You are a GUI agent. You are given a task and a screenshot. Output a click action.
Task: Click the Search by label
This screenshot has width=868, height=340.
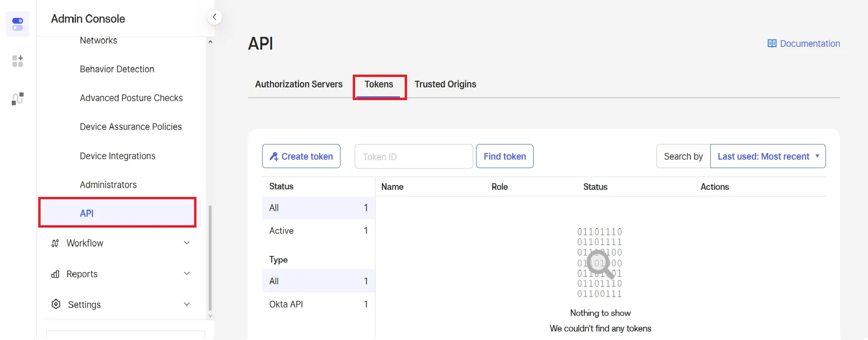point(683,156)
